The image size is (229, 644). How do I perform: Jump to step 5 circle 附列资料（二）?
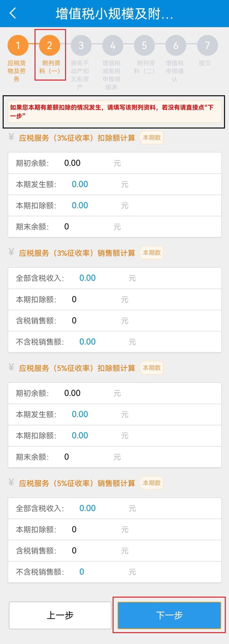(144, 45)
